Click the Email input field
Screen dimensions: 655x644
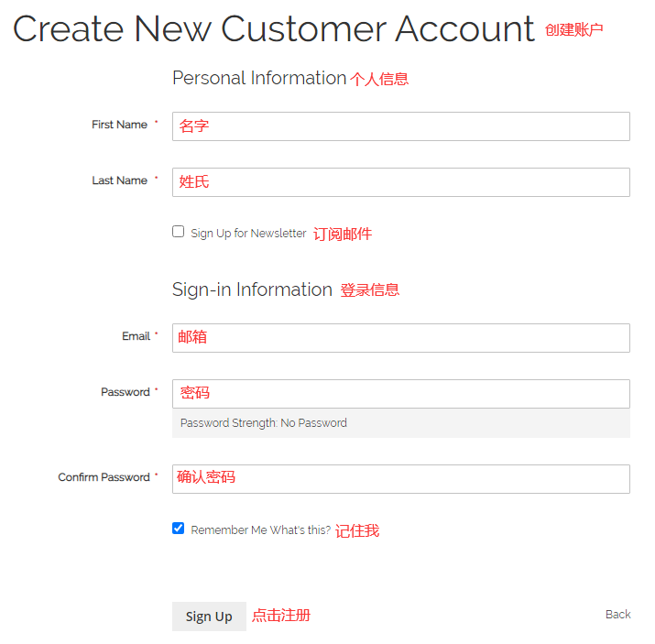[400, 338]
